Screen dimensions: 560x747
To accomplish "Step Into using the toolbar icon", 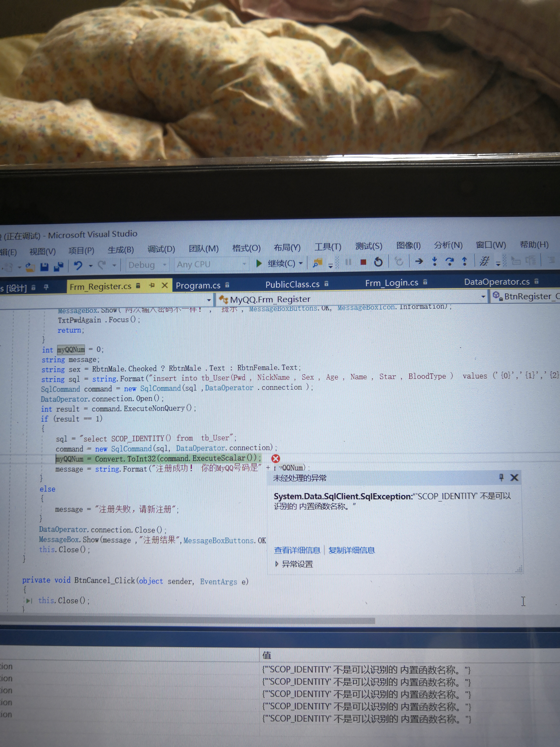I will 435,261.
